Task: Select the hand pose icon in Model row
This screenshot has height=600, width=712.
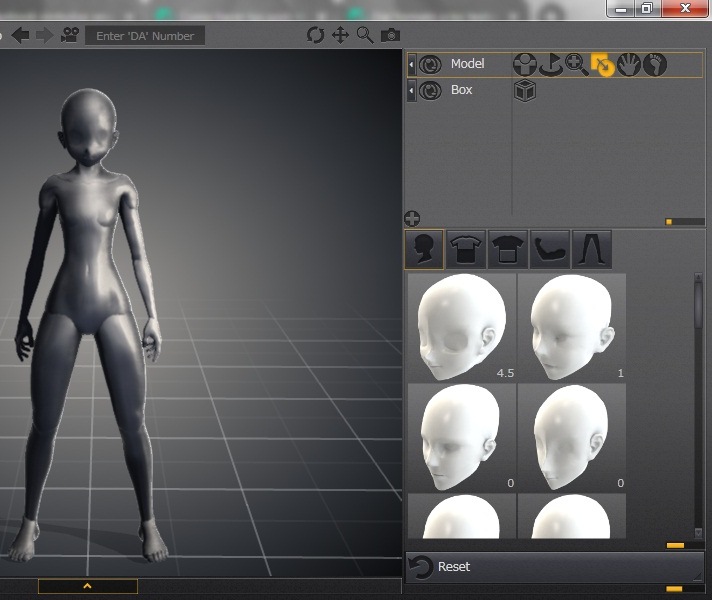Action: click(x=628, y=65)
